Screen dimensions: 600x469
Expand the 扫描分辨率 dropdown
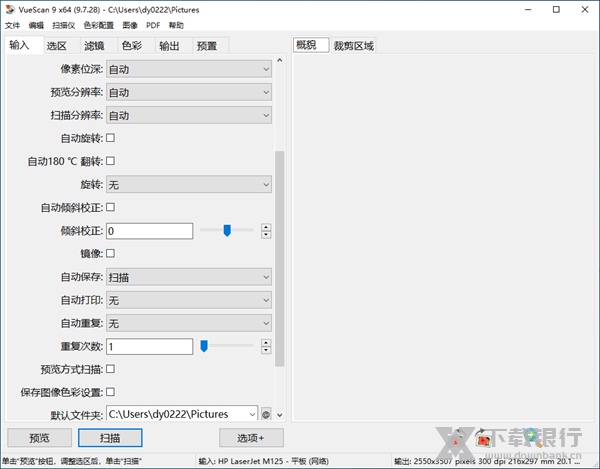point(189,115)
